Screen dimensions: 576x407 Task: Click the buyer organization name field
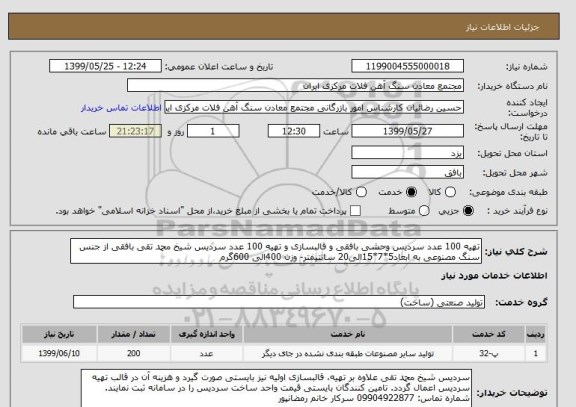[295, 86]
